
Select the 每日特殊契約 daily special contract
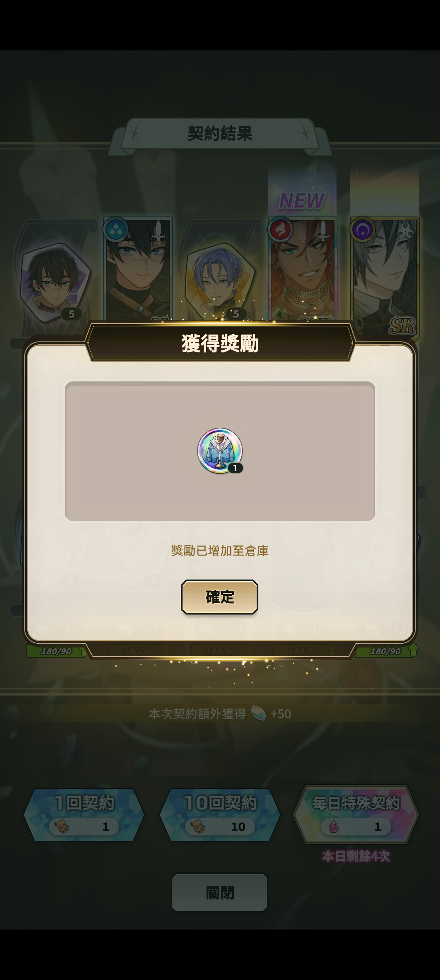tap(356, 814)
